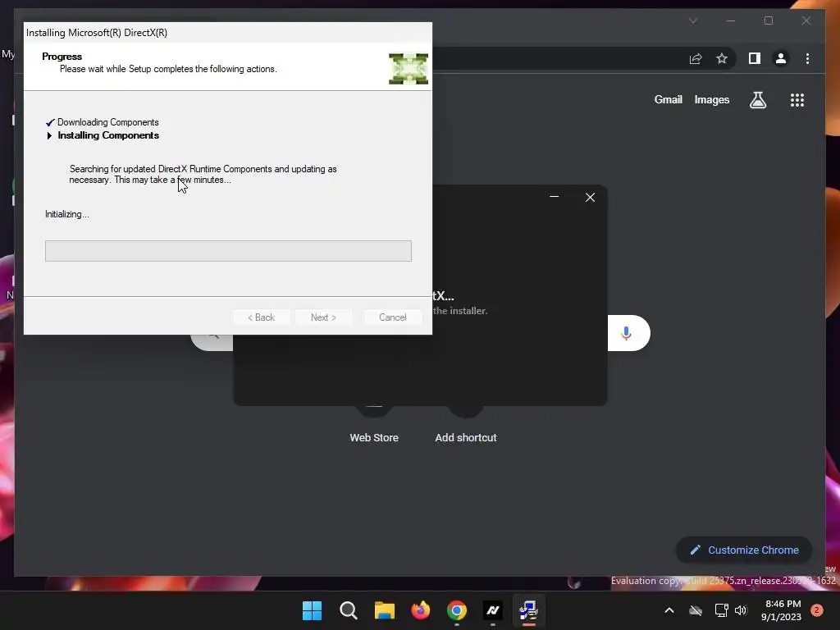Open the volume speaker tray icon

(741, 610)
